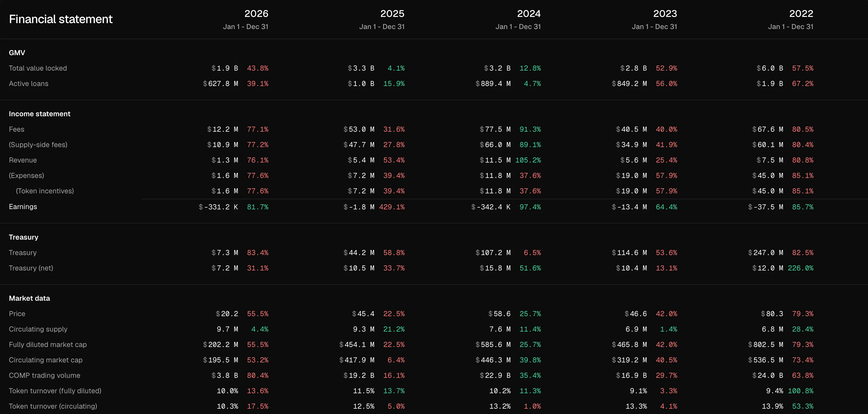Click 2022 Revenue value $7.5 M

click(770, 160)
